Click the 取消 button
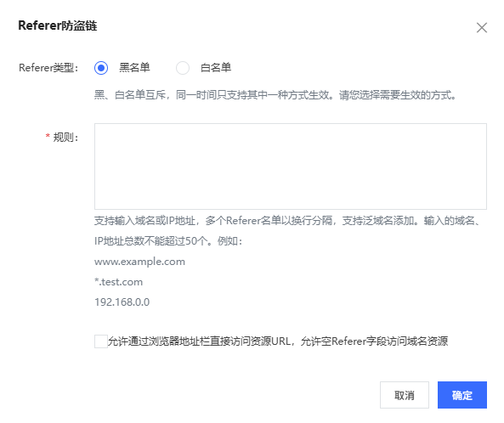The image size is (504, 423). point(405,395)
